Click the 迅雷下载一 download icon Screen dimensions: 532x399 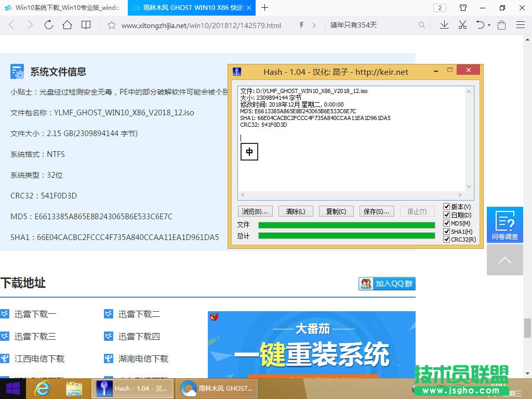[6, 314]
